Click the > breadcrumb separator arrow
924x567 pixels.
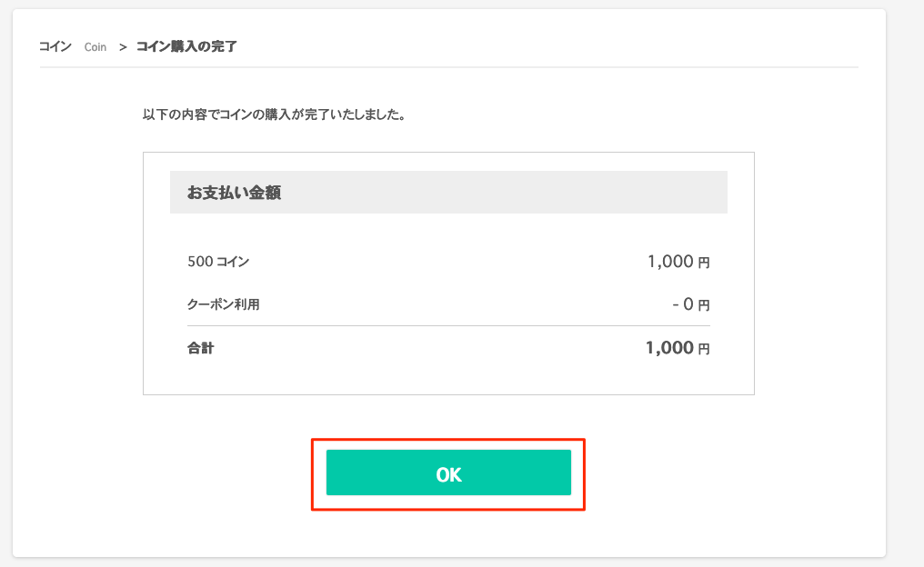[x=123, y=47]
